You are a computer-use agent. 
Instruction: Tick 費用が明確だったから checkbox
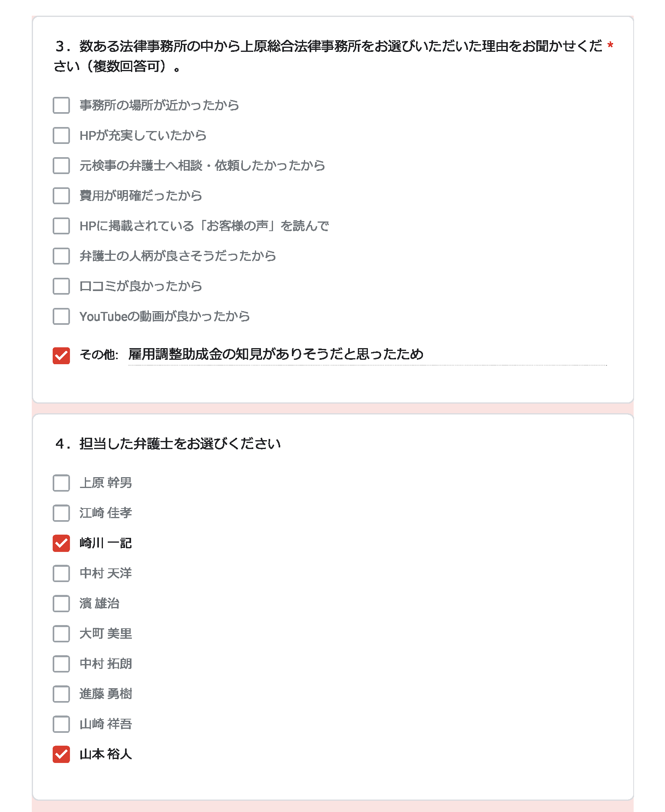pyautogui.click(x=61, y=196)
